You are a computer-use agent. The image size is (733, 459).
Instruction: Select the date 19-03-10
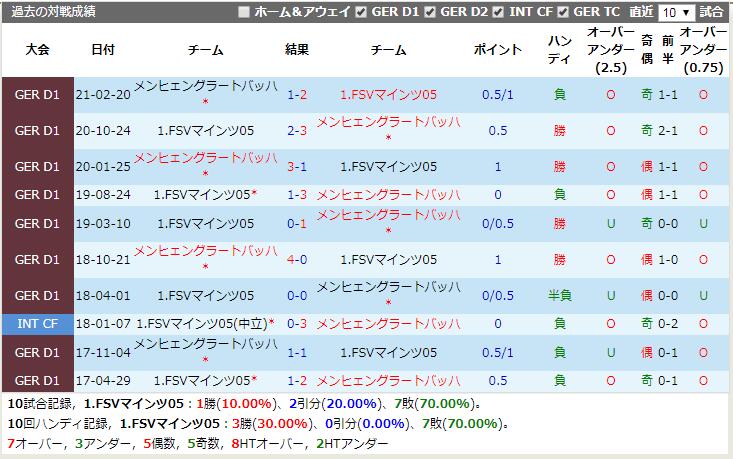pyautogui.click(x=103, y=224)
